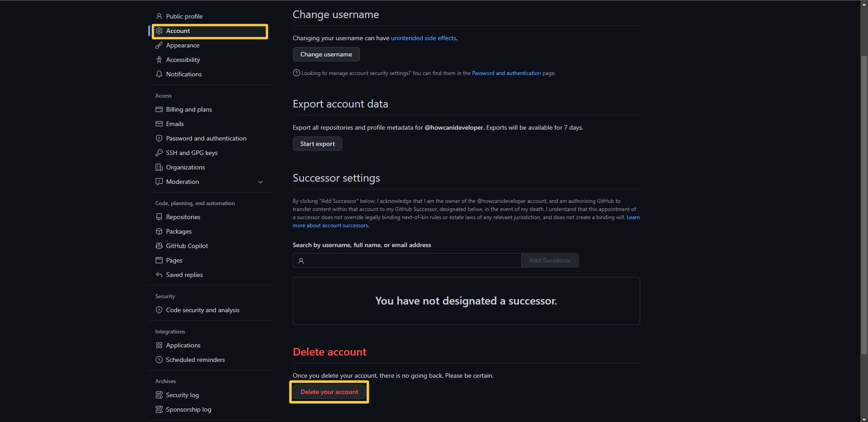The height and width of the screenshot is (422, 868).
Task: View the Sponsorship log
Action: pos(210,409)
